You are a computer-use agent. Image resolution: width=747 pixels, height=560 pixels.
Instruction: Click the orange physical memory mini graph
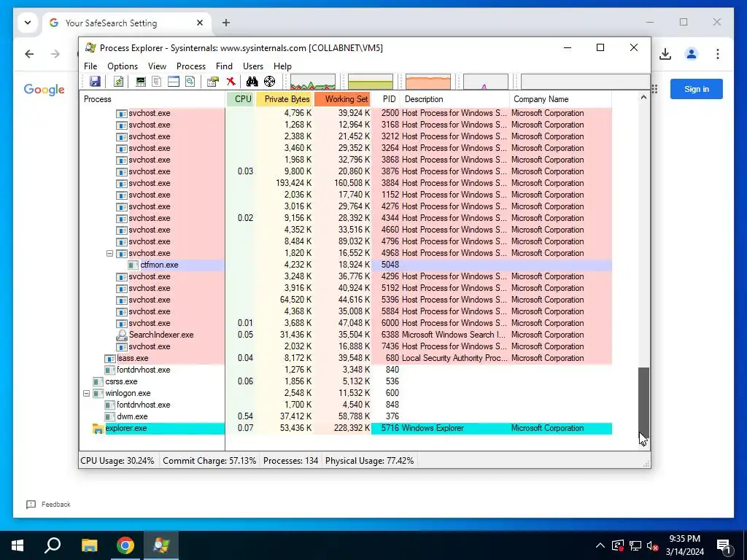(x=428, y=82)
